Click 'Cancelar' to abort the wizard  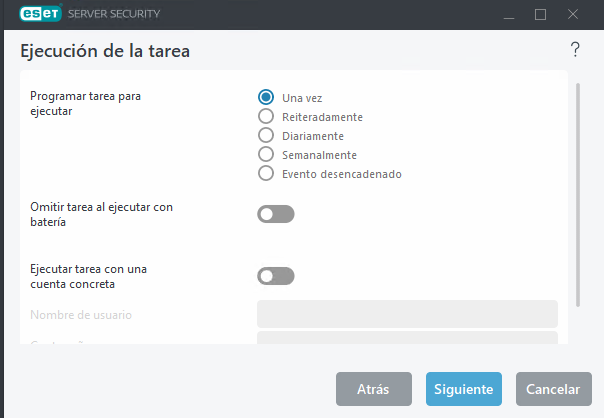coord(554,389)
